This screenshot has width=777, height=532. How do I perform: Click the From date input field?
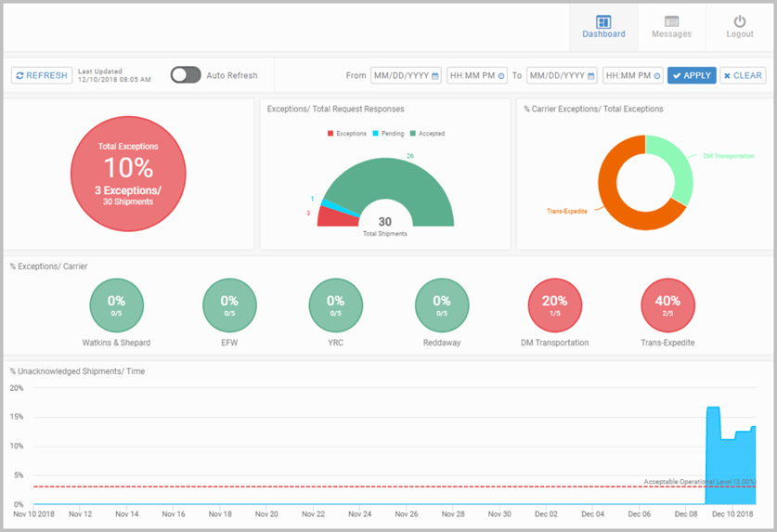click(x=406, y=75)
